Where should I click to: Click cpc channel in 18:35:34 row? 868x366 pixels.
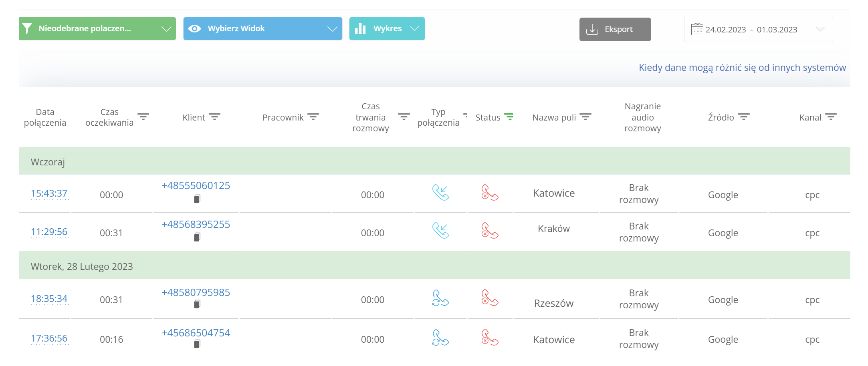[x=812, y=300]
